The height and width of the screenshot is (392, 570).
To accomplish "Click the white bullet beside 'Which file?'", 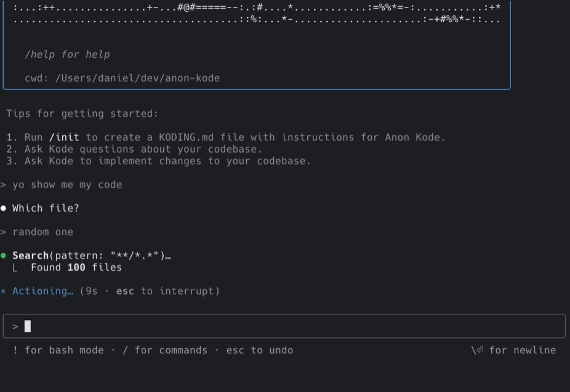I will pos(3,208).
